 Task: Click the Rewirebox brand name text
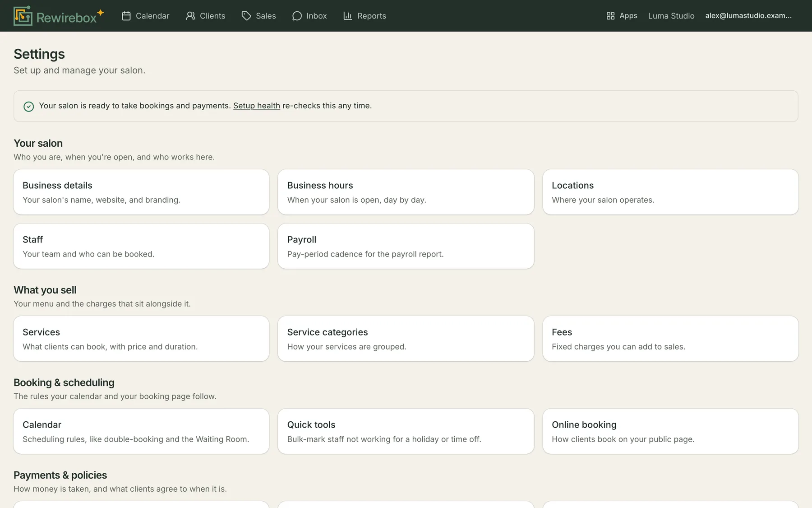coord(67,18)
